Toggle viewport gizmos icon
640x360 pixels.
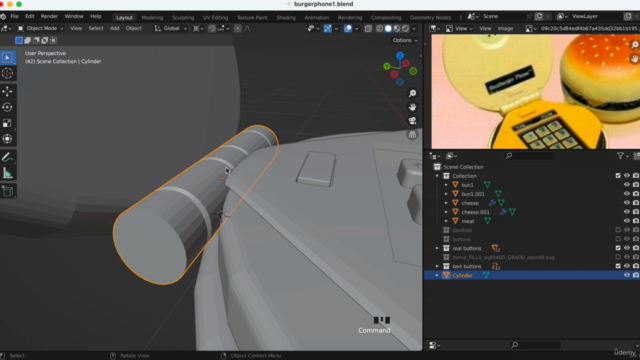[327, 29]
